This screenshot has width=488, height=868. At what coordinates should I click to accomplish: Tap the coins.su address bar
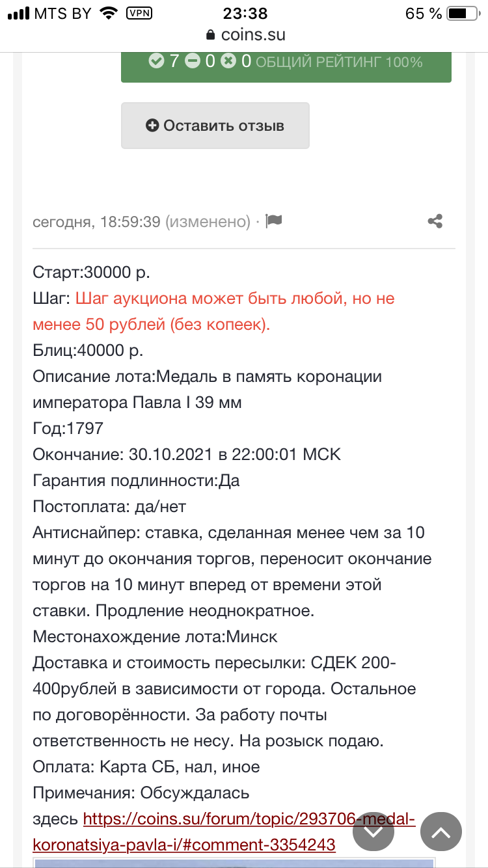pos(244,34)
